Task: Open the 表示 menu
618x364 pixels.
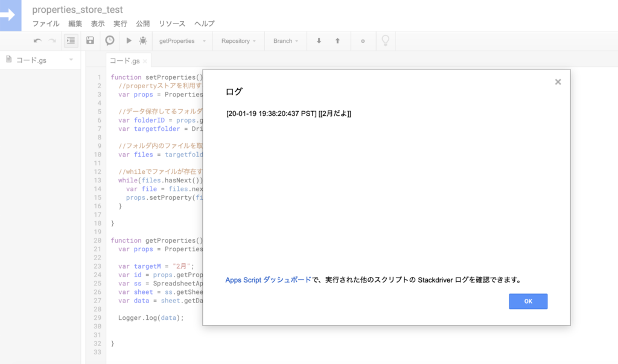Action: point(98,24)
